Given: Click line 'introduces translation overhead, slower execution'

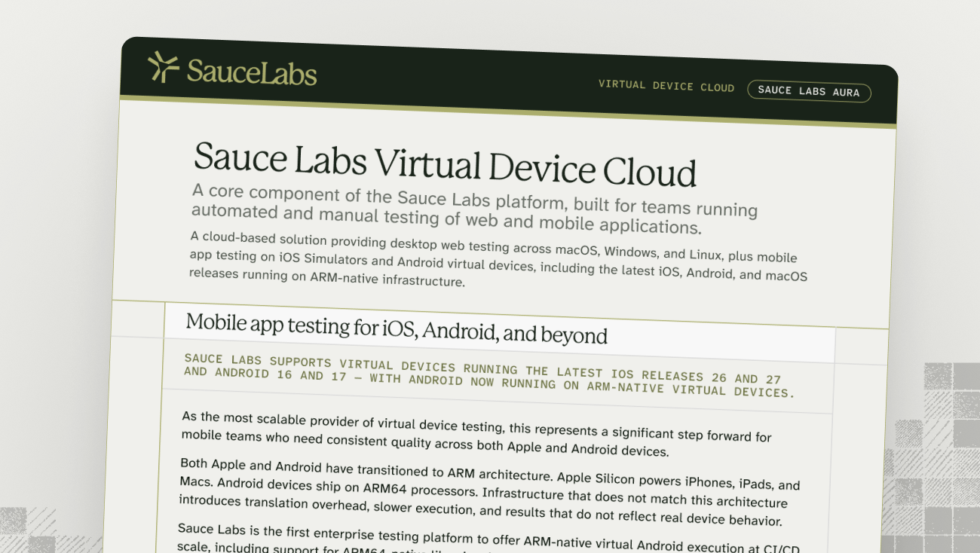Looking at the screenshot, I should coord(480,511).
